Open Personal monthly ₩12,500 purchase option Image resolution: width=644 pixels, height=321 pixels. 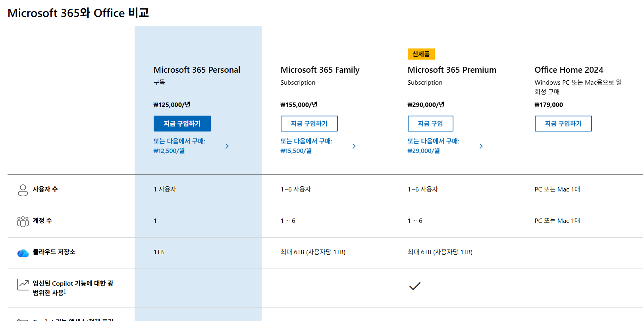[179, 146]
